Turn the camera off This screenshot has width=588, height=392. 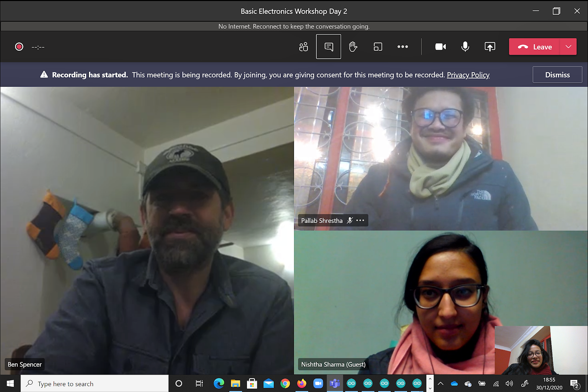point(441,47)
